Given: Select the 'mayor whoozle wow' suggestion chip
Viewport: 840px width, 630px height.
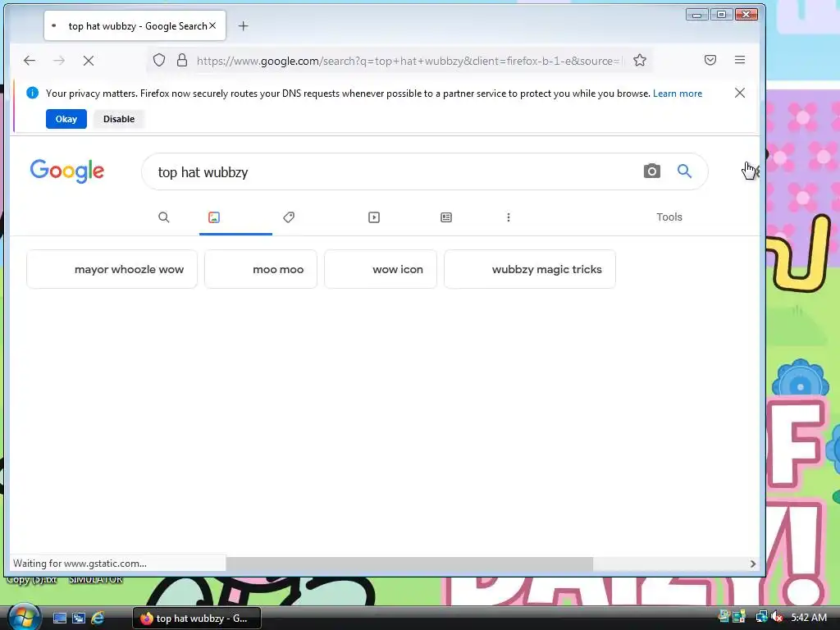Looking at the screenshot, I should (x=112, y=269).
